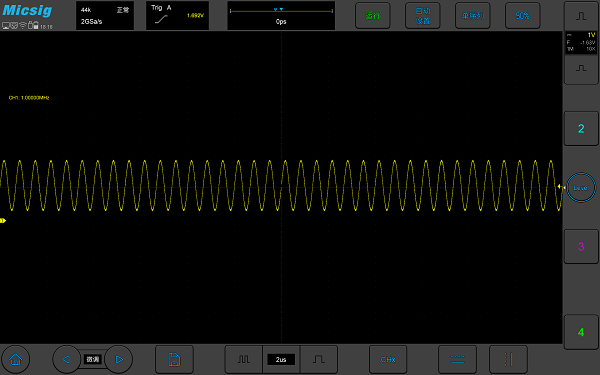600x375 pixels.
Task: Click the CH1 1V channel info box
Action: (x=581, y=42)
